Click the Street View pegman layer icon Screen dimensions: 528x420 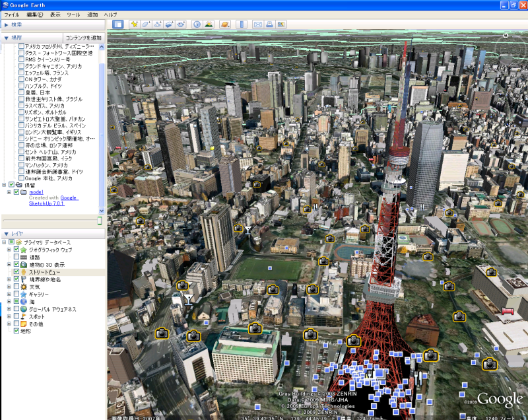pos(24,272)
